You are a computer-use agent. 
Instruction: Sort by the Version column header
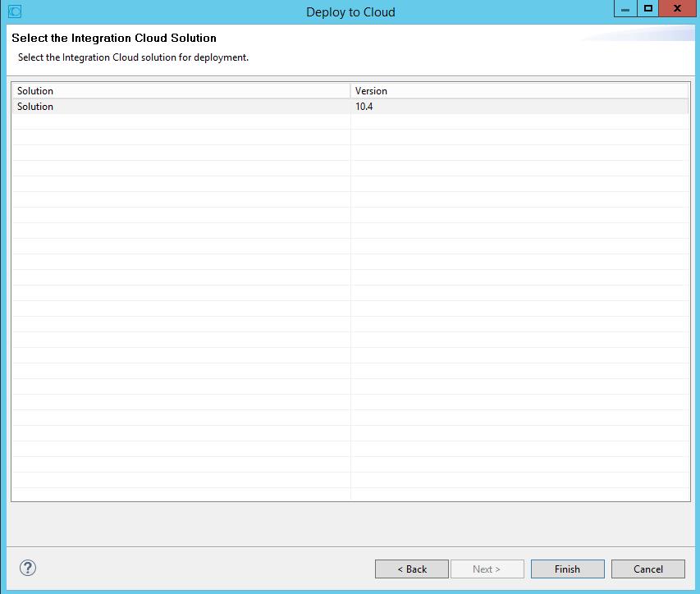click(x=519, y=90)
